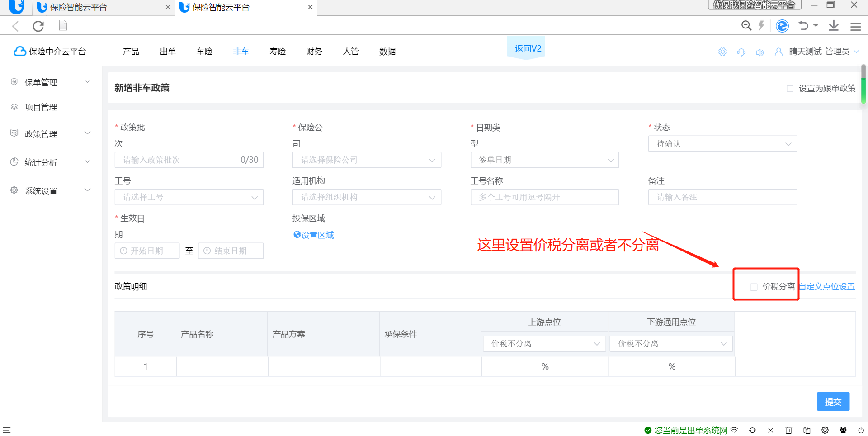The width and height of the screenshot is (868, 436).
Task: Open the 请选择工号 dropdown
Action: coord(189,197)
